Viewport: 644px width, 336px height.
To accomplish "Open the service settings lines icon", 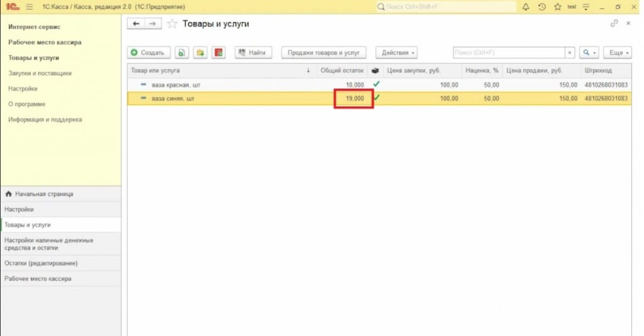I will (x=586, y=6).
